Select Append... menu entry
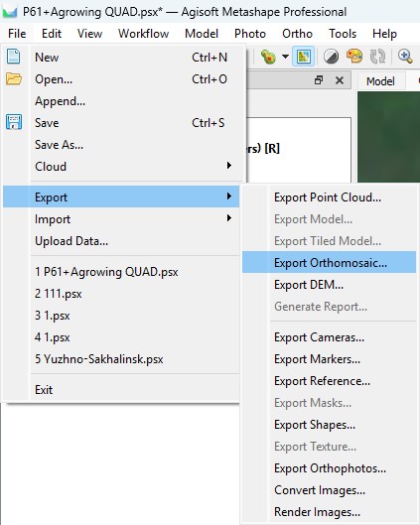 pos(121,101)
